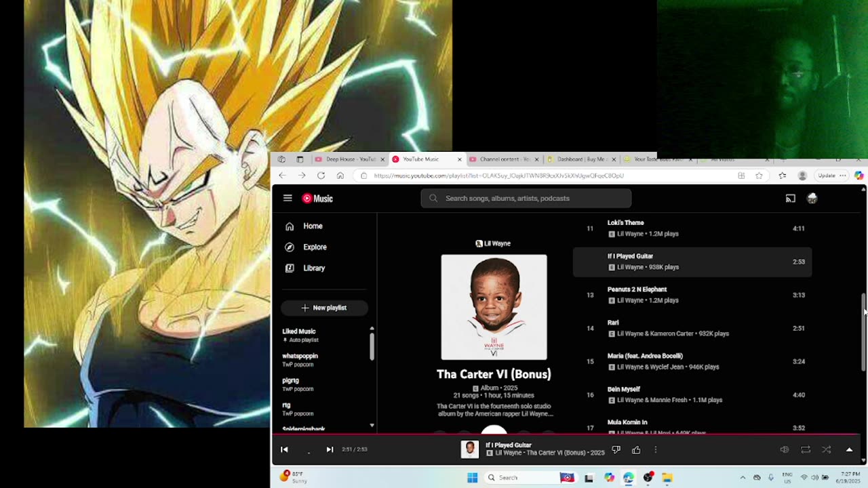Add page to favorites with star icon
Image resolution: width=868 pixels, height=488 pixels.
click(x=759, y=176)
